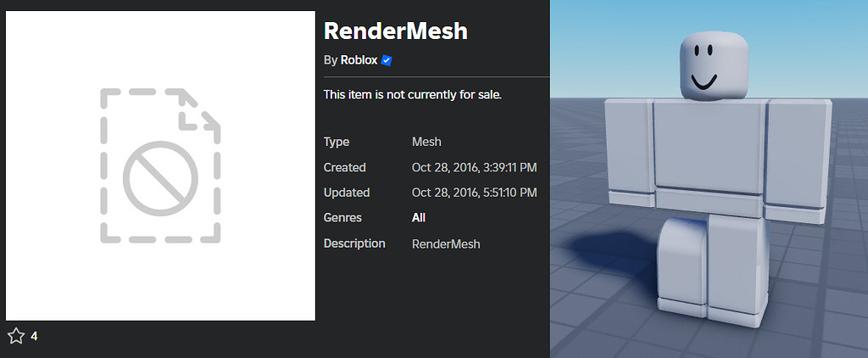Click the favorites count number 4
This screenshot has width=868, height=358.
[34, 337]
